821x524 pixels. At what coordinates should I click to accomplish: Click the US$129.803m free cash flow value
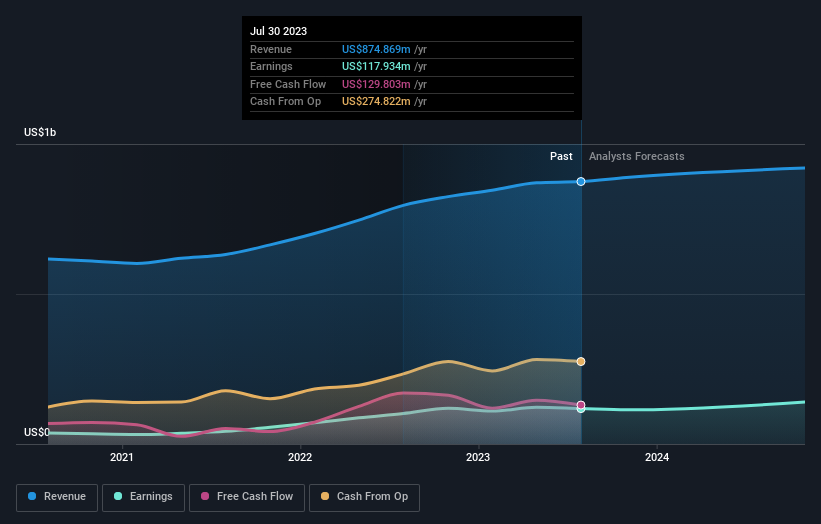(x=376, y=84)
